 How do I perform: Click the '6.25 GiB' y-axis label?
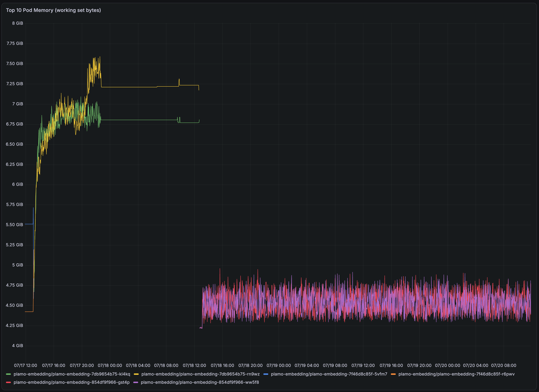(x=15, y=164)
